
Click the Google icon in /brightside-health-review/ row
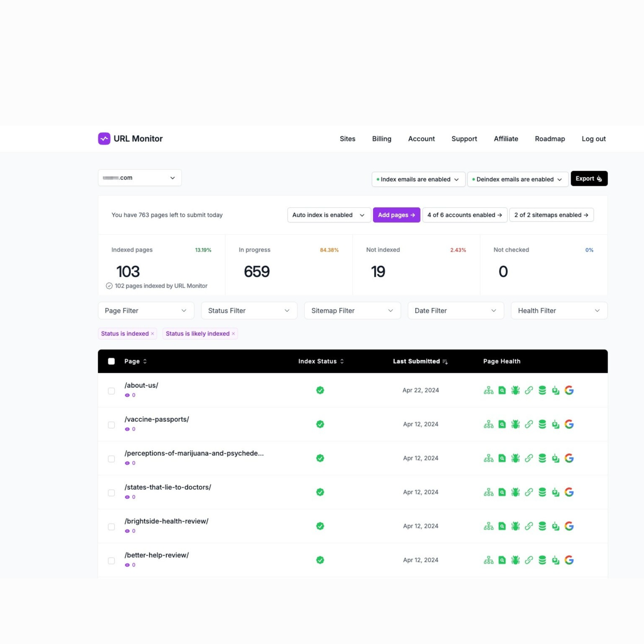pos(569,526)
